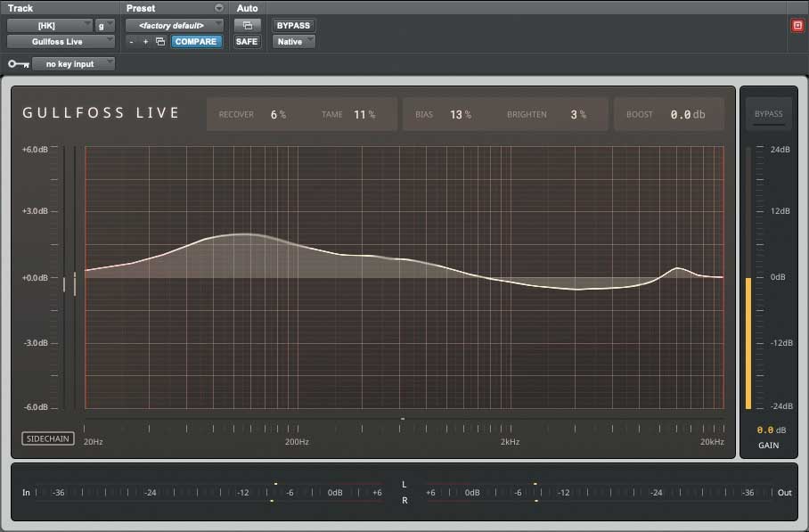The image size is (809, 532).
Task: Click the Track header label
Action: 20,8
